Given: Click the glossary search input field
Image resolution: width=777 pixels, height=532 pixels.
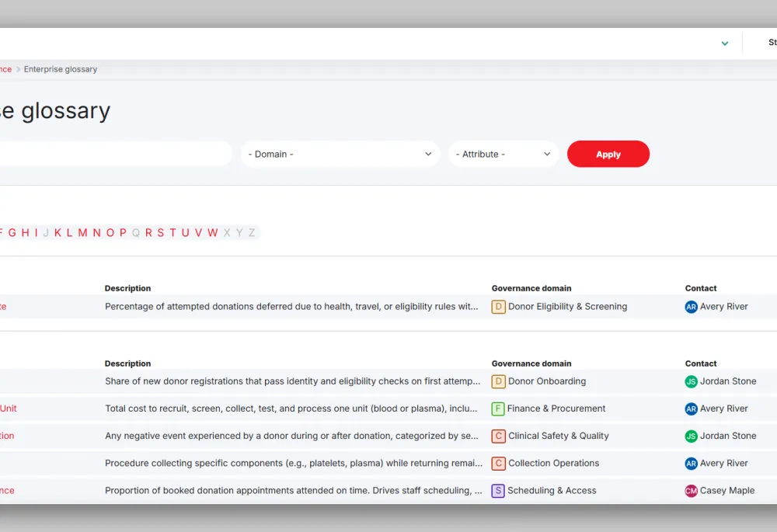Looking at the screenshot, I should point(114,154).
